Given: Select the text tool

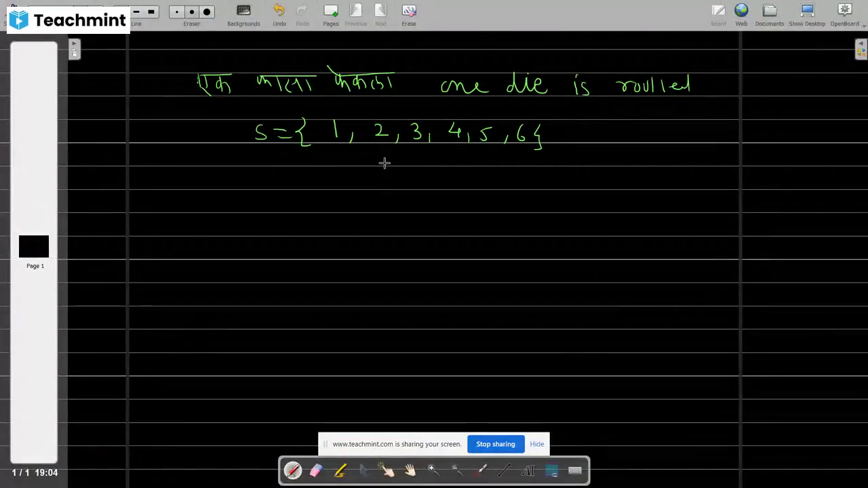Looking at the screenshot, I should [528, 470].
